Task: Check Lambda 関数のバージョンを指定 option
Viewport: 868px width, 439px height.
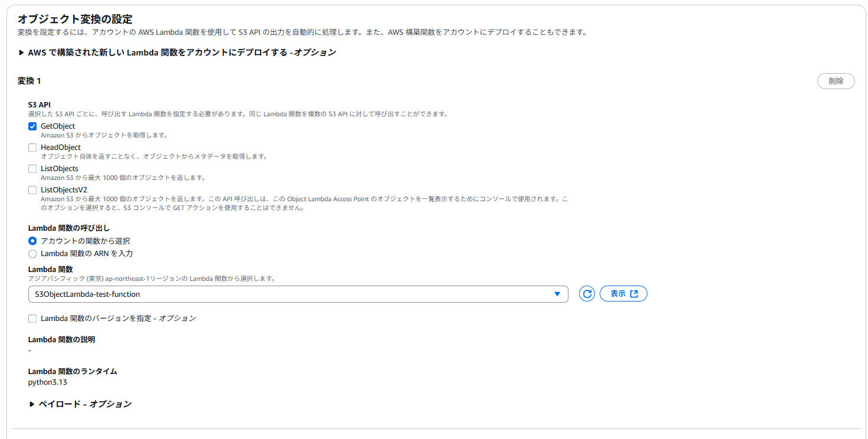Action: tap(32, 319)
